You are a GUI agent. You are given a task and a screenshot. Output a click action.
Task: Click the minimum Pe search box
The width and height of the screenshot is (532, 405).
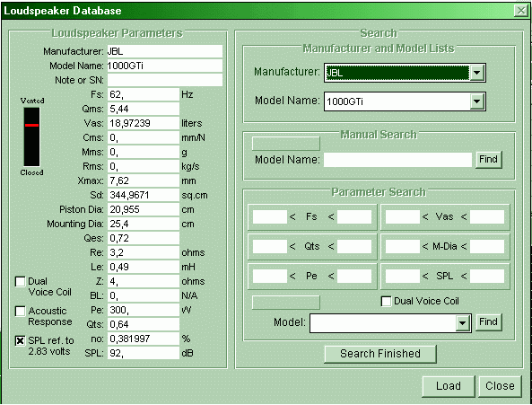pyautogui.click(x=270, y=277)
